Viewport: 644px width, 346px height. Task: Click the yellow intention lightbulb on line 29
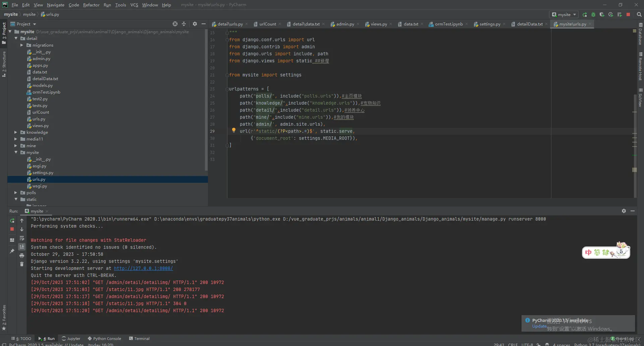tap(234, 130)
